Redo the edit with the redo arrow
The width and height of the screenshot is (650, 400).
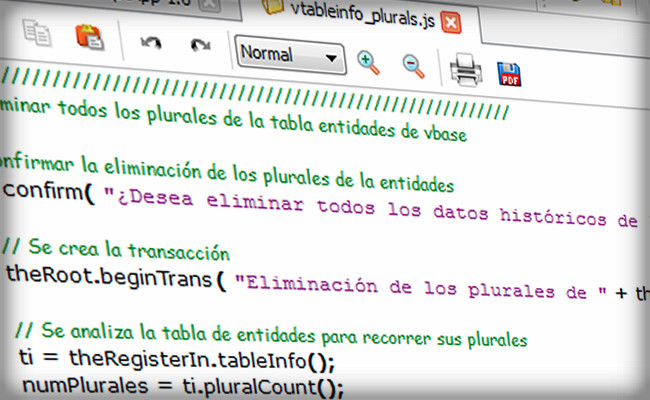coord(201,45)
